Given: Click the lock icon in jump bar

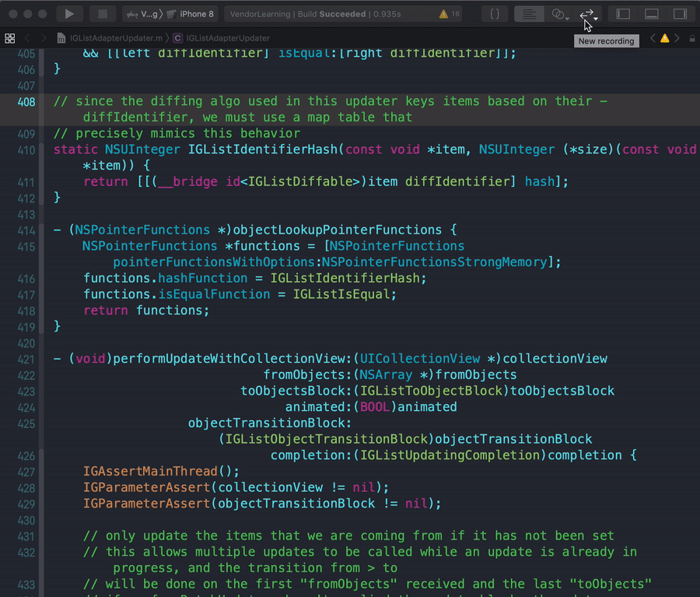Looking at the screenshot, I should [692, 39].
